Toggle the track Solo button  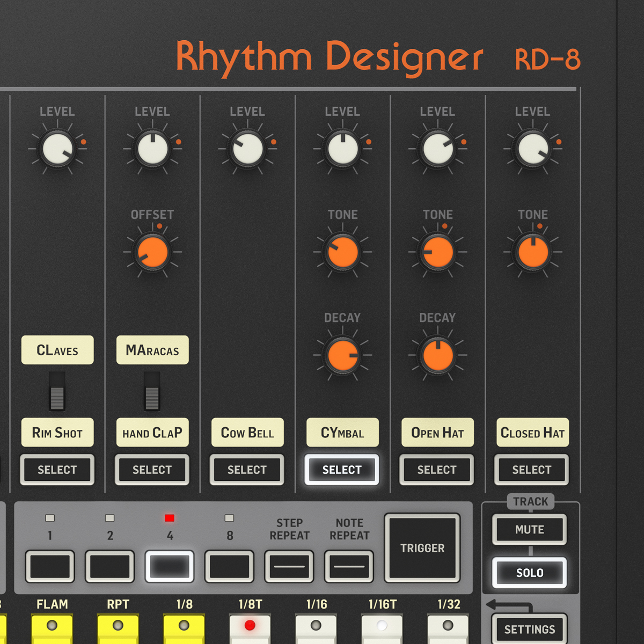point(529,573)
